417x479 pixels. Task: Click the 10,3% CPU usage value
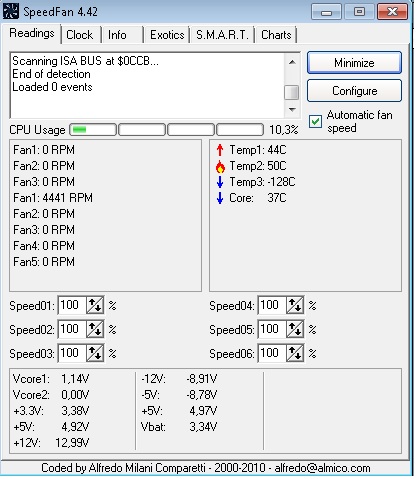click(284, 130)
